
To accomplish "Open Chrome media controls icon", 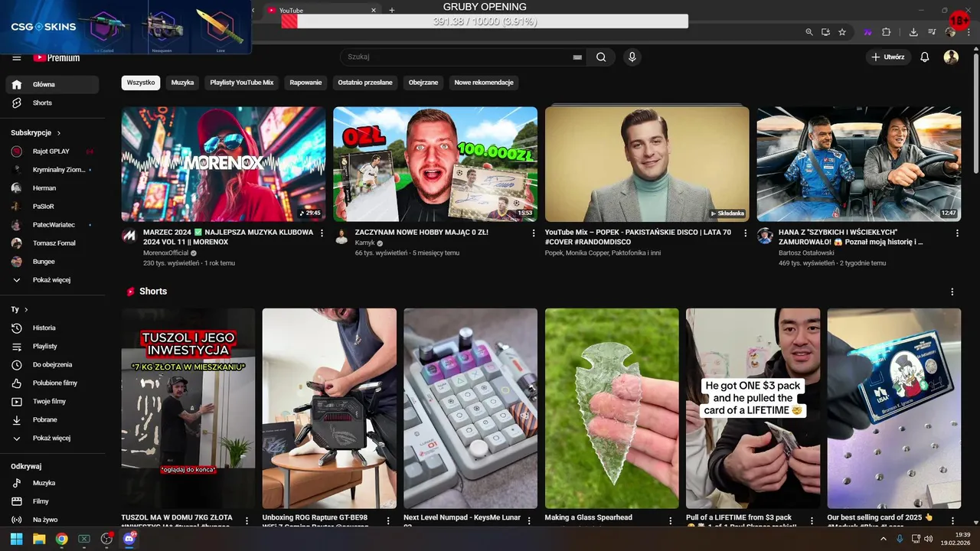I will (x=932, y=32).
